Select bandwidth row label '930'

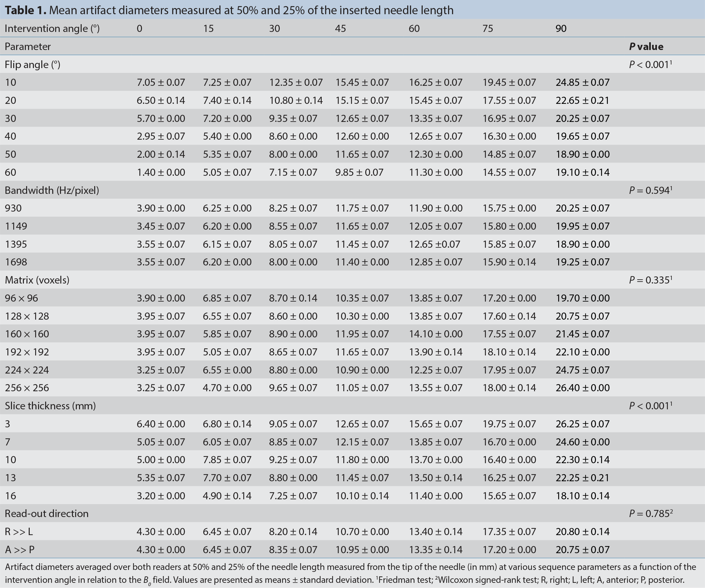(x=13, y=208)
